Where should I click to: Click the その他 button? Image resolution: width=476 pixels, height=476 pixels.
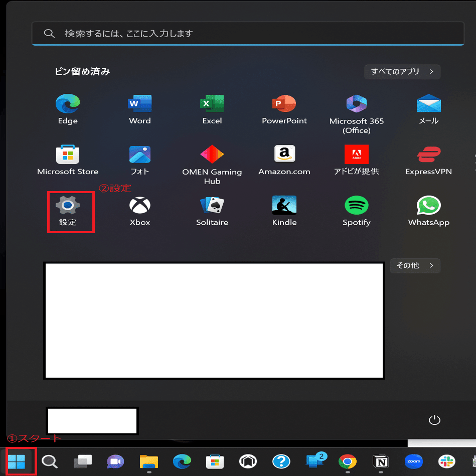415,266
